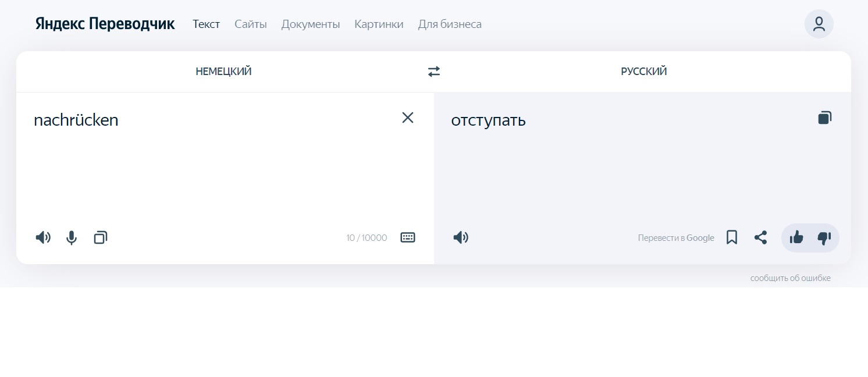Screen dimensions: 868x377
Task: Select the translated word отступать
Action: 489,120
